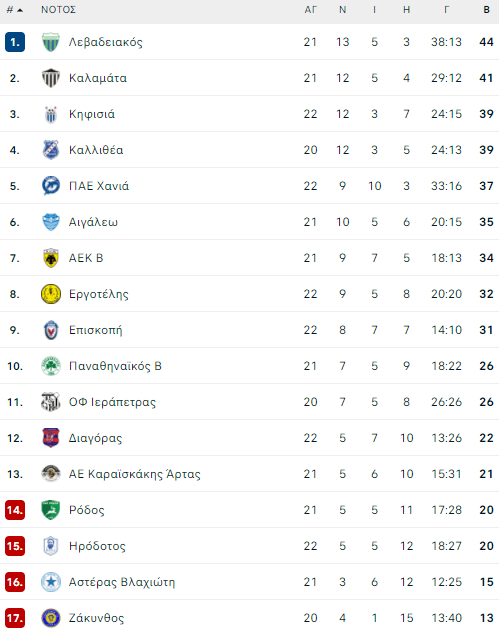Viewport: 499px width, 632px height.
Task: Click the blue position 1 badge
Action: [x=15, y=42]
